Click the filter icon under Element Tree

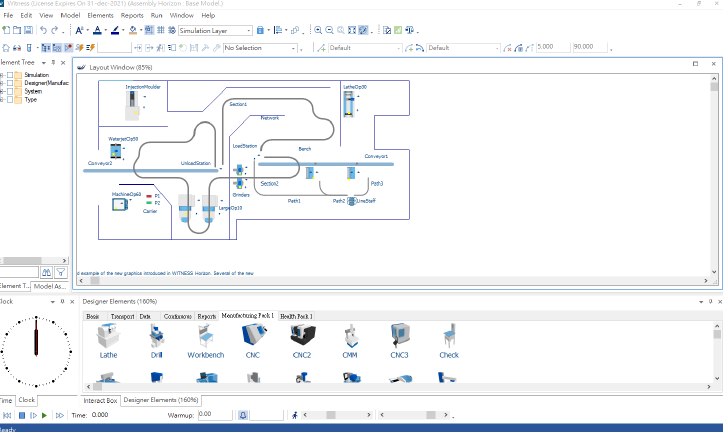(61, 271)
